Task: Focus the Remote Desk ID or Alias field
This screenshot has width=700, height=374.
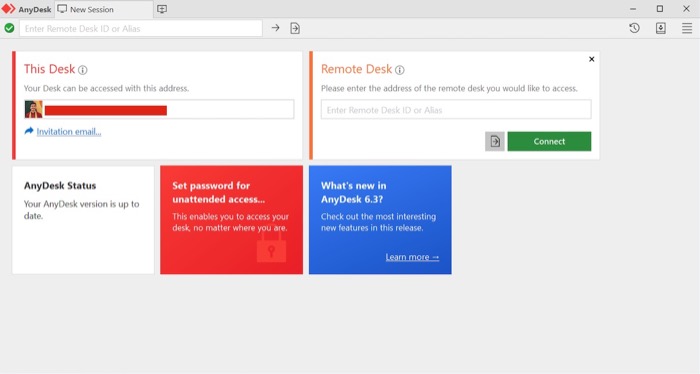Action: click(x=456, y=109)
